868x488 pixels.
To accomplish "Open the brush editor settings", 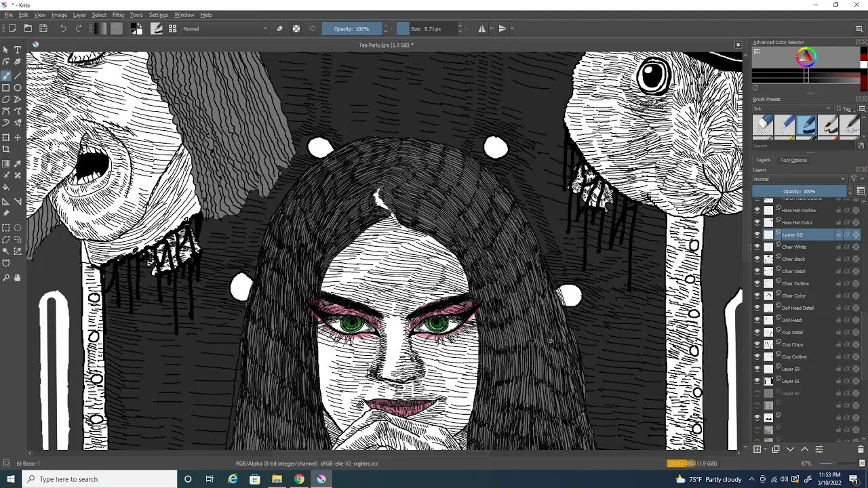I will (x=157, y=28).
